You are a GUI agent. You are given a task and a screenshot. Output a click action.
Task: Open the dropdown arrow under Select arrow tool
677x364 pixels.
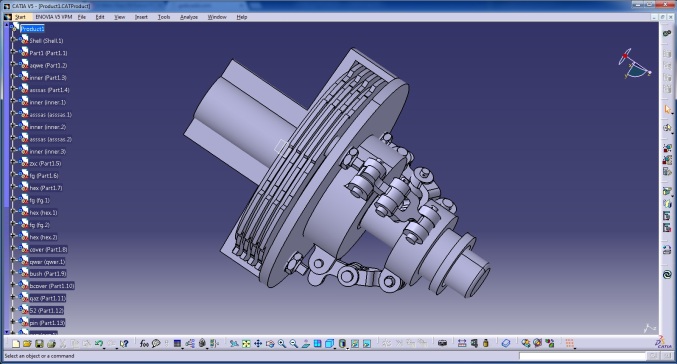click(672, 114)
